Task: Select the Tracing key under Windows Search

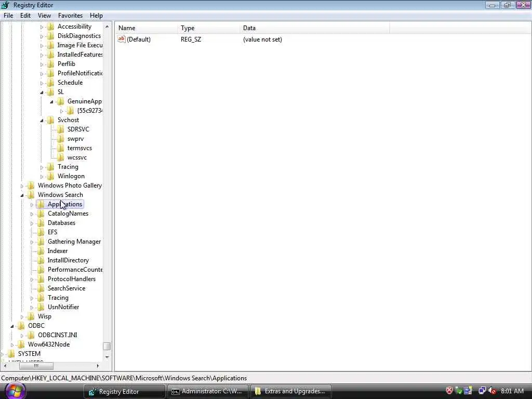Action: pos(58,298)
